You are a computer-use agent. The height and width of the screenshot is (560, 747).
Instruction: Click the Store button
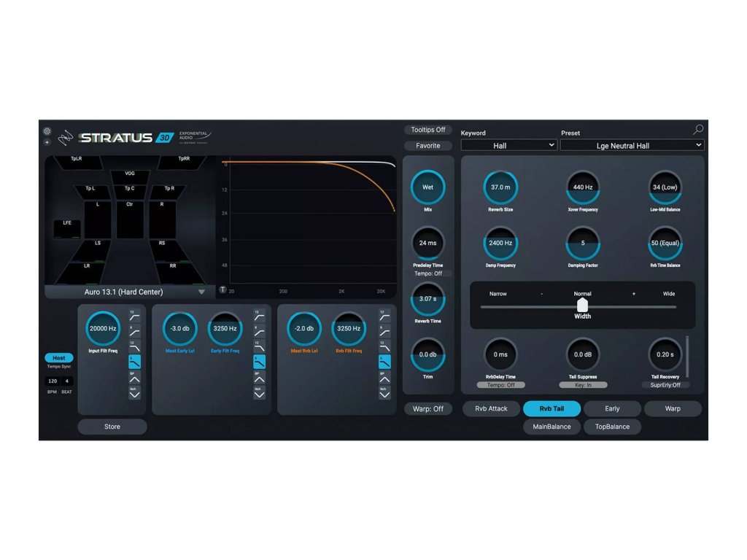click(112, 427)
